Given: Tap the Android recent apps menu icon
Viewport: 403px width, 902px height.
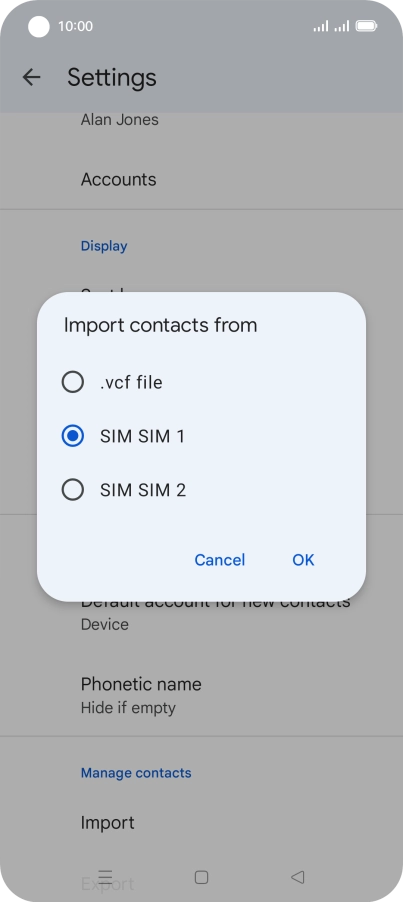Looking at the screenshot, I should click(x=105, y=876).
